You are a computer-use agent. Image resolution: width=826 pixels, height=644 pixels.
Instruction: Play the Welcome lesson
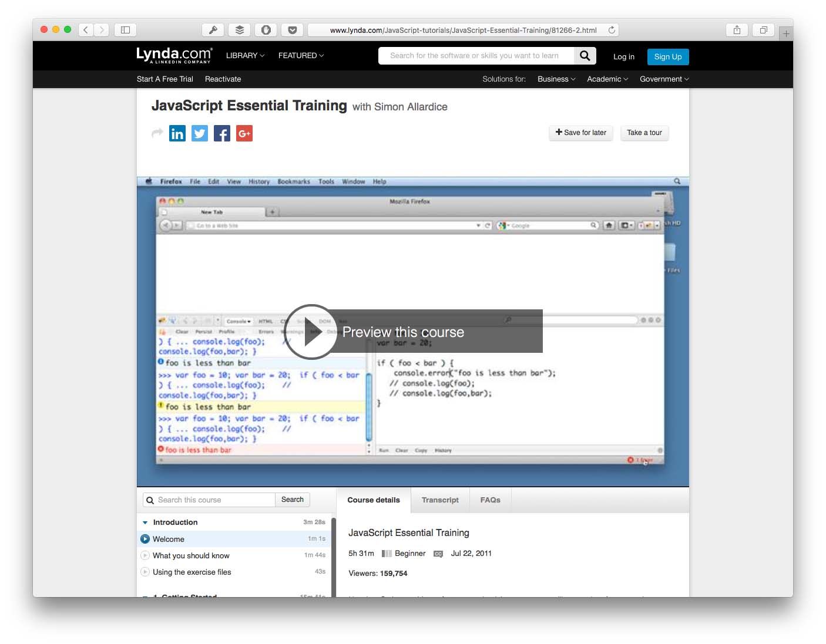[169, 539]
